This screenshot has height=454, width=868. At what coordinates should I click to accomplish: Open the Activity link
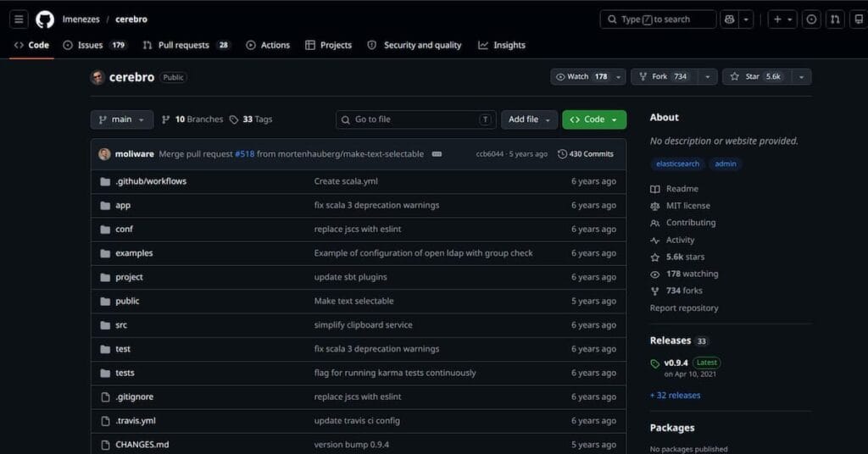[x=672, y=240]
